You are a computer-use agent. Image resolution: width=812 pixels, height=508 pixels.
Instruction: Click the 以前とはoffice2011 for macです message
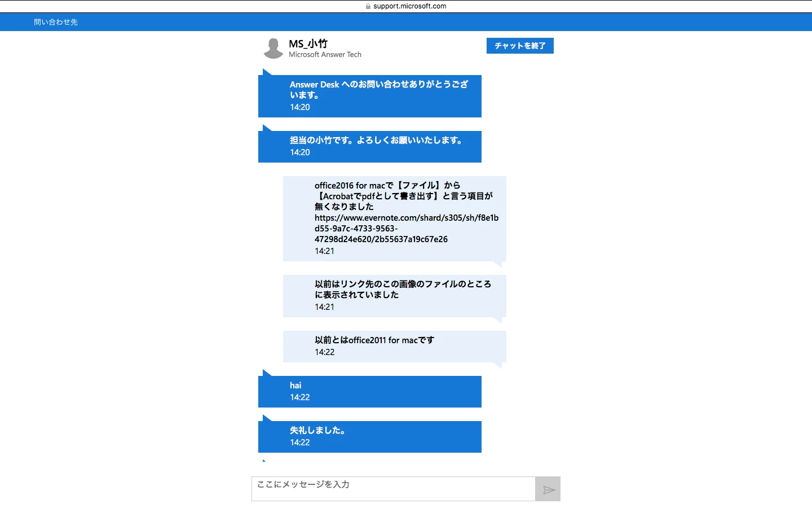click(x=395, y=347)
